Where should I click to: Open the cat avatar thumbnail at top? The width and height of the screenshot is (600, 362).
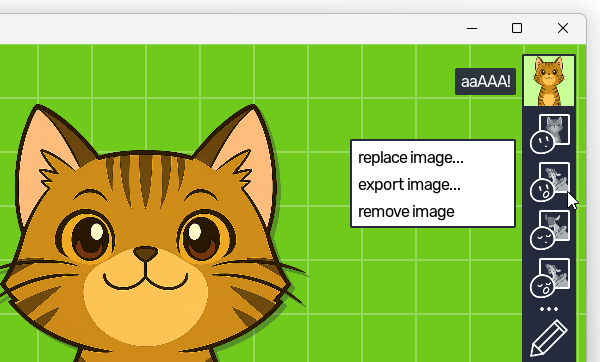[x=549, y=81]
